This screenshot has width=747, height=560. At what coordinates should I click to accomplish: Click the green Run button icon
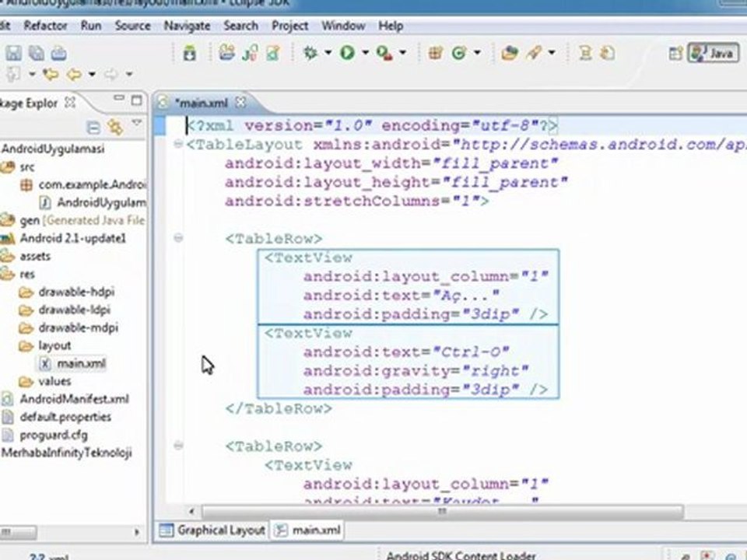[x=347, y=52]
